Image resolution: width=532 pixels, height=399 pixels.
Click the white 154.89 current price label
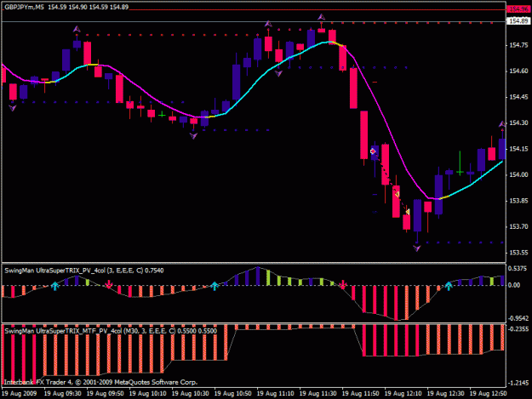[518, 21]
